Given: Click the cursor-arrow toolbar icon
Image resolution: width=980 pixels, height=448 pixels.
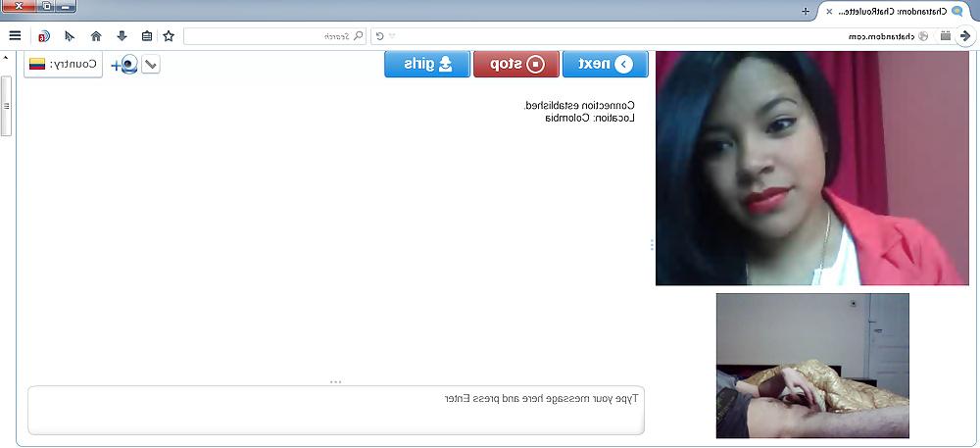Looking at the screenshot, I should pyautogui.click(x=70, y=36).
